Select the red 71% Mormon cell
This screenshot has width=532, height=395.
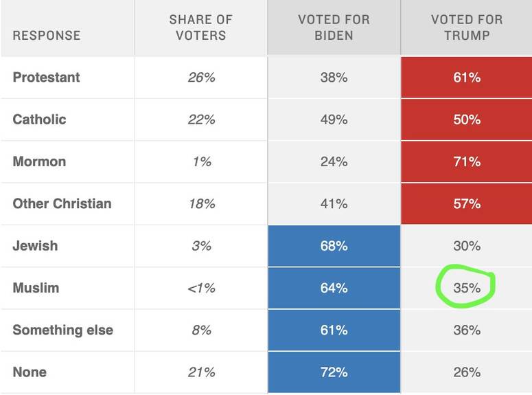click(x=467, y=161)
